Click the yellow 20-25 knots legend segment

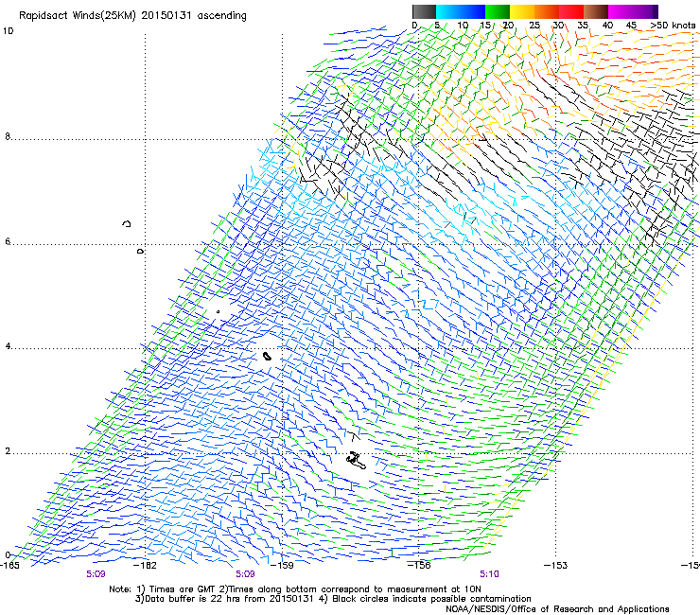[522, 11]
